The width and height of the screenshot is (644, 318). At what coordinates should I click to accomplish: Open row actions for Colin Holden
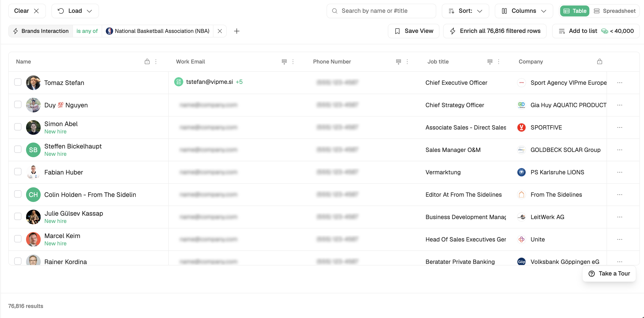pos(620,194)
